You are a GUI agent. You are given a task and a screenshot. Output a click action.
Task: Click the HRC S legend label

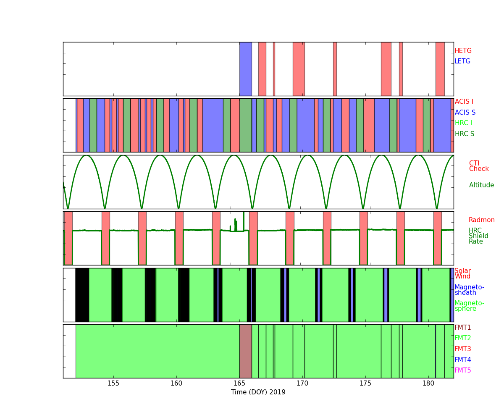click(464, 134)
